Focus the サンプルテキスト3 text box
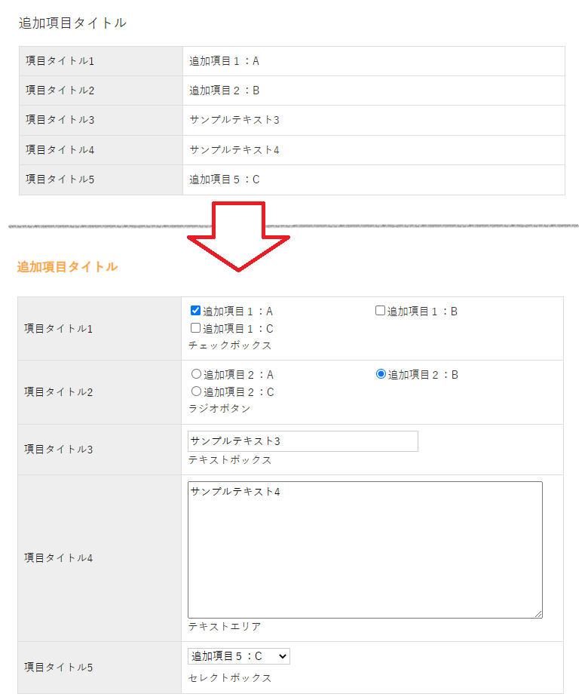 click(x=302, y=441)
